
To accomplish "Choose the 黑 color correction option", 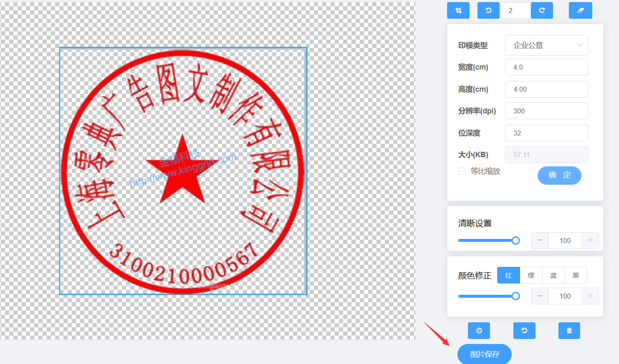I will click(x=576, y=275).
